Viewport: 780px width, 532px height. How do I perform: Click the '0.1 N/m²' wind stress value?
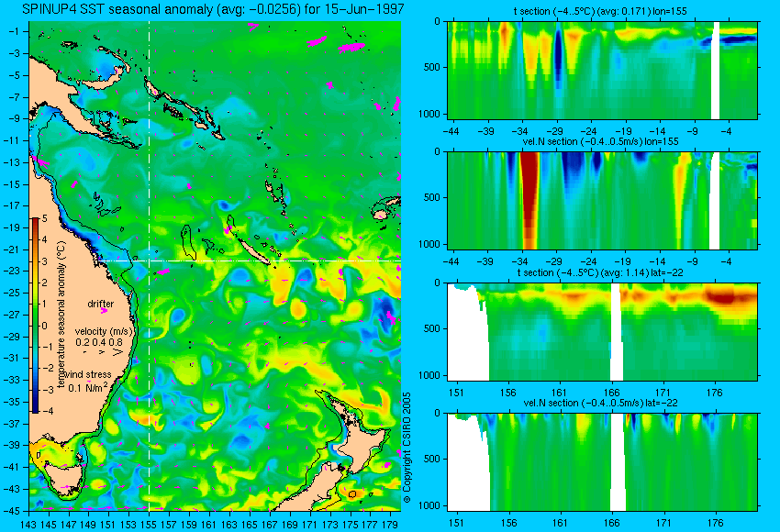pyautogui.click(x=87, y=387)
